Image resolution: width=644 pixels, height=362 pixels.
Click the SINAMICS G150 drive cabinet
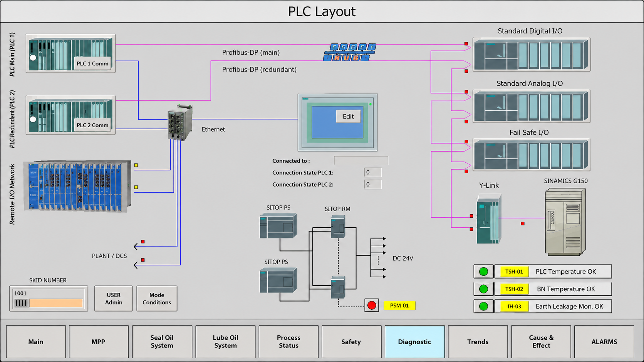pos(565,222)
